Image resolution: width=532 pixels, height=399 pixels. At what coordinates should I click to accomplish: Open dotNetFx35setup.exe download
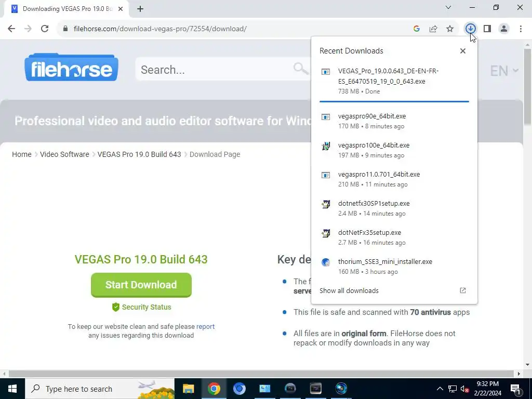[x=394, y=237]
